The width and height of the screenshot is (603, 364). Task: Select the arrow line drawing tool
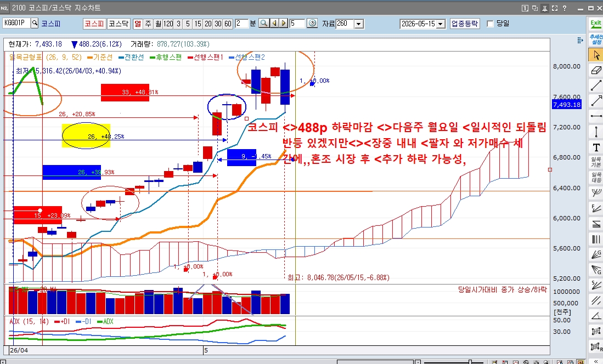[x=596, y=101]
